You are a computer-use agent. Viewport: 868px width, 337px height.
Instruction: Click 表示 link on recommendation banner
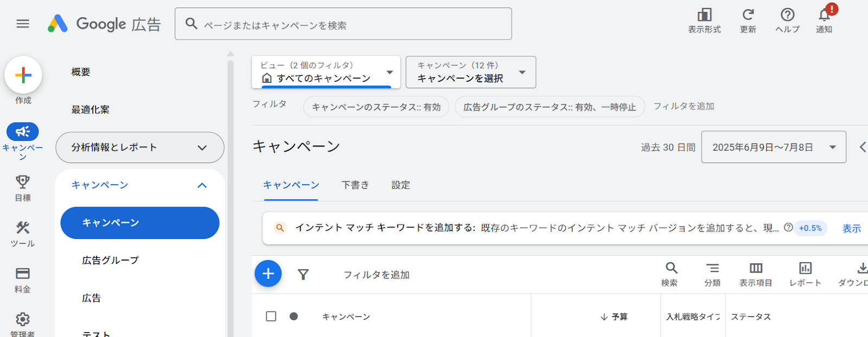(x=851, y=229)
